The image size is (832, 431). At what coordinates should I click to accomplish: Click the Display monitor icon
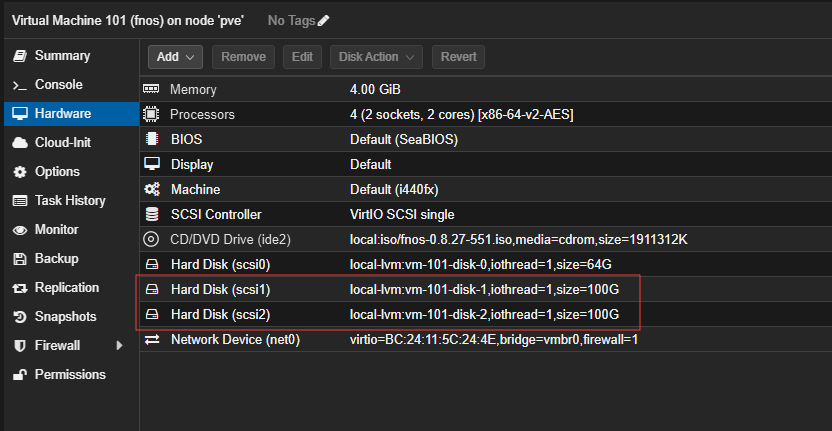tap(152, 164)
